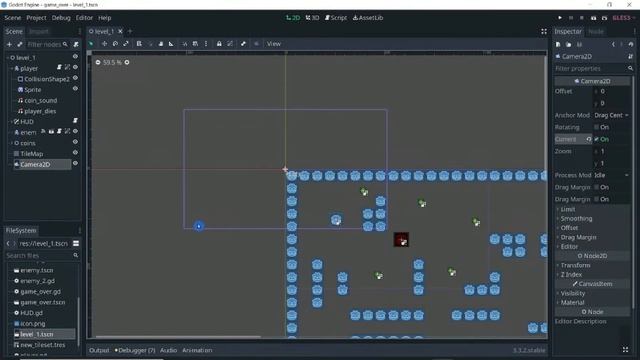
Task: Toggle visibility of coins node
Action: point(75,142)
